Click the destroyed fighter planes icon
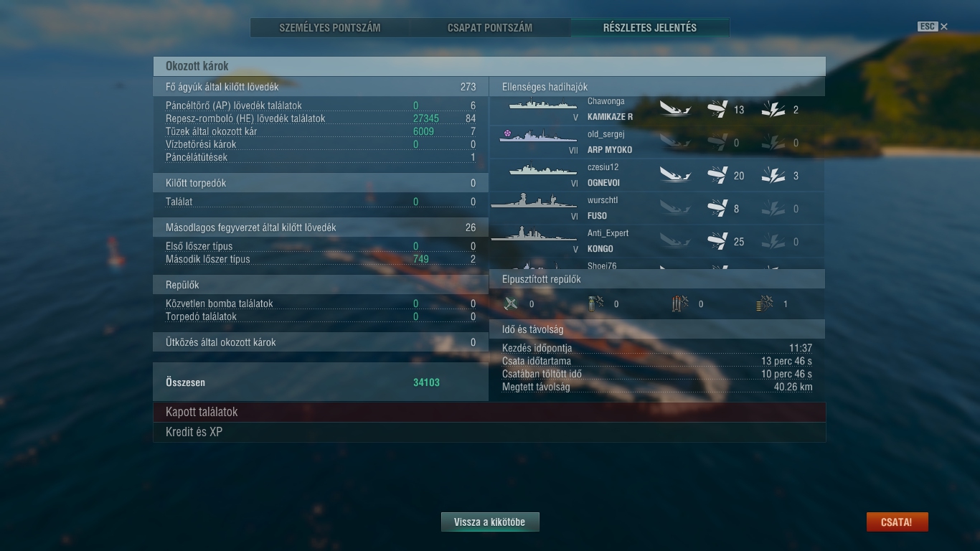 coord(511,304)
